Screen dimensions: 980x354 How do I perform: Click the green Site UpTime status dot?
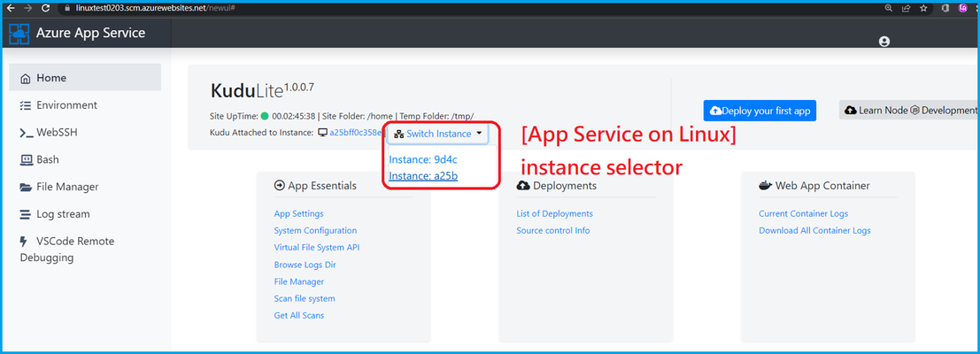click(x=265, y=116)
